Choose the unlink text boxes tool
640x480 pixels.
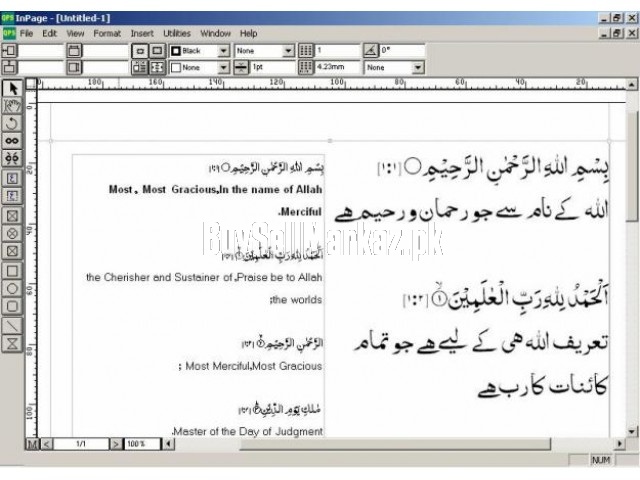13,158
